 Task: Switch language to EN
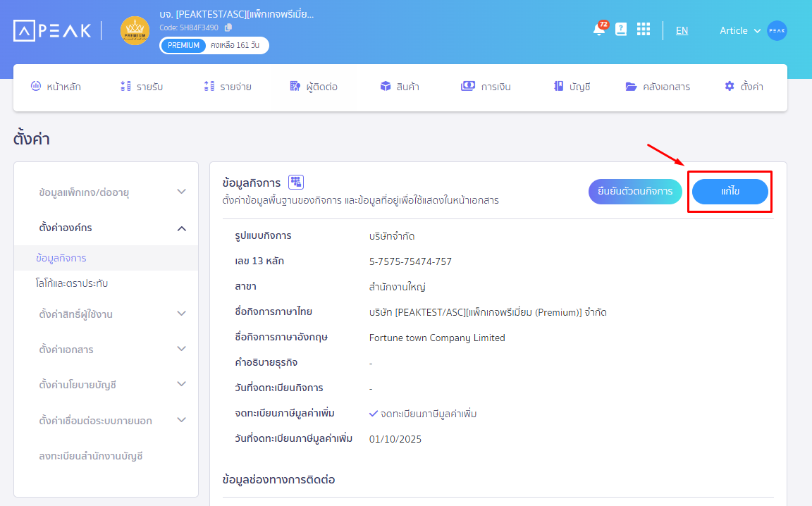[x=682, y=30]
